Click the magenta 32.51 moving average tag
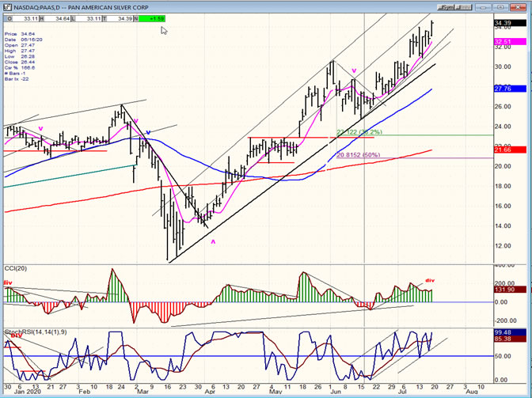 pyautogui.click(x=511, y=41)
